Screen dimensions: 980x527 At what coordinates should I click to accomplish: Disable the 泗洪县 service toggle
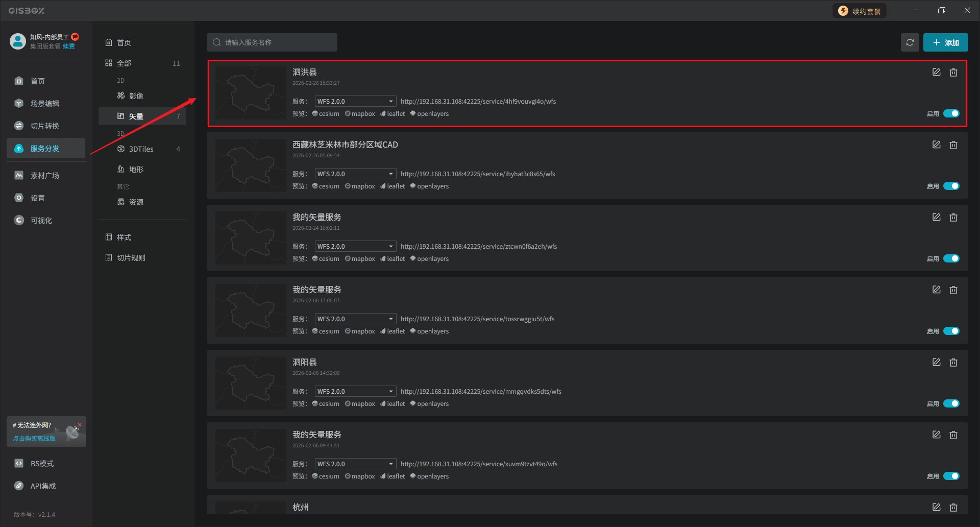[x=951, y=113]
